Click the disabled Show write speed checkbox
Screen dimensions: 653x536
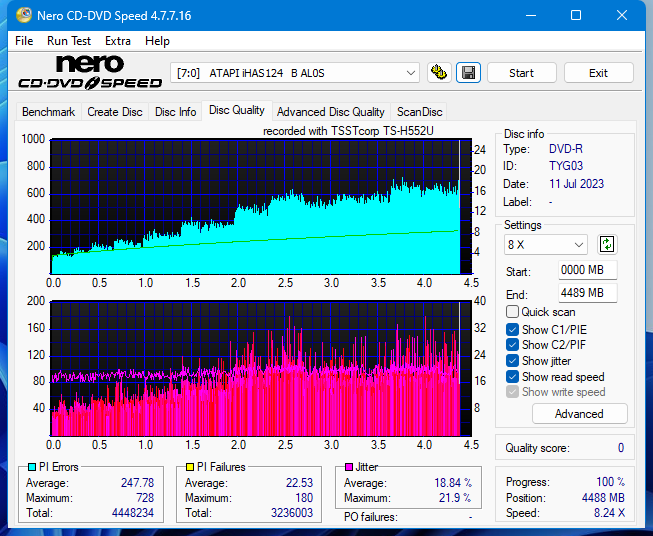tap(512, 392)
